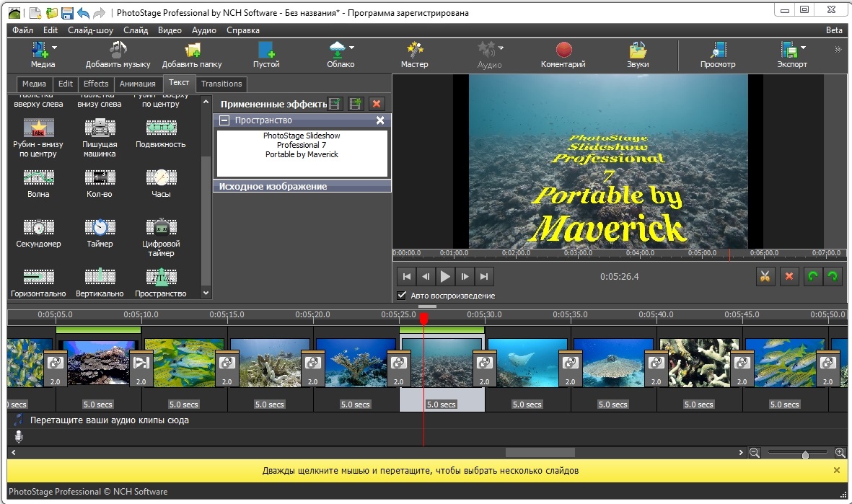The height and width of the screenshot is (504, 852).
Task: Collapse the Пространство effect section
Action: point(224,120)
